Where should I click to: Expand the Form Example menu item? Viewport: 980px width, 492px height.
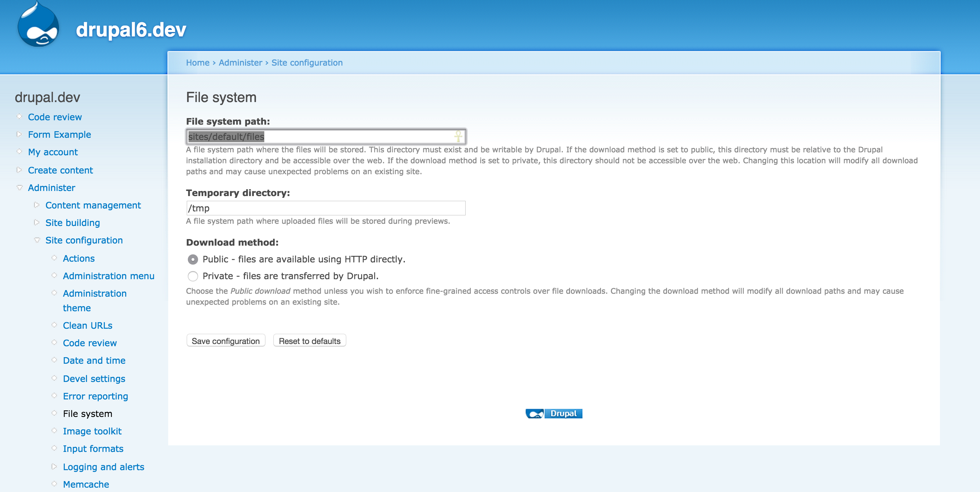19,134
